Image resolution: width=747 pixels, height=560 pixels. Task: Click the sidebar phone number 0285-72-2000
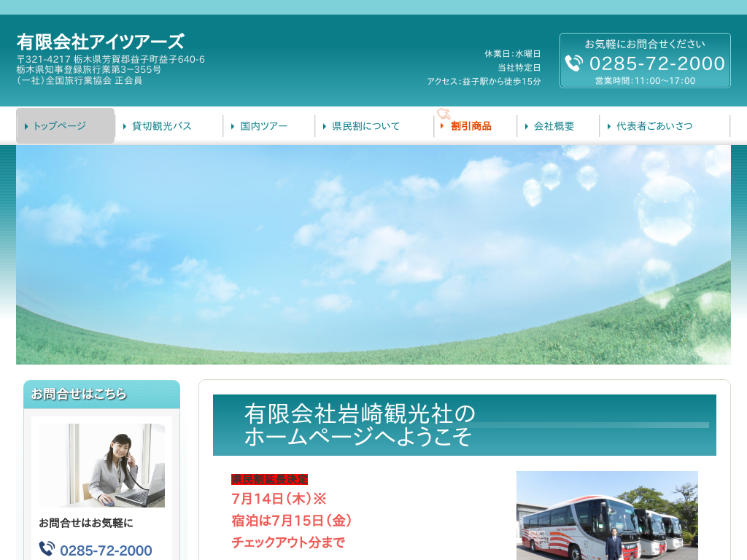pyautogui.click(x=106, y=551)
